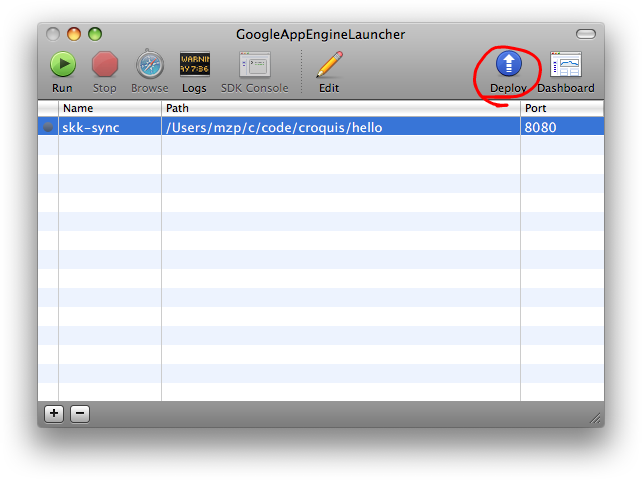Click the green zoom window button
The width and height of the screenshot is (642, 480).
click(95, 34)
